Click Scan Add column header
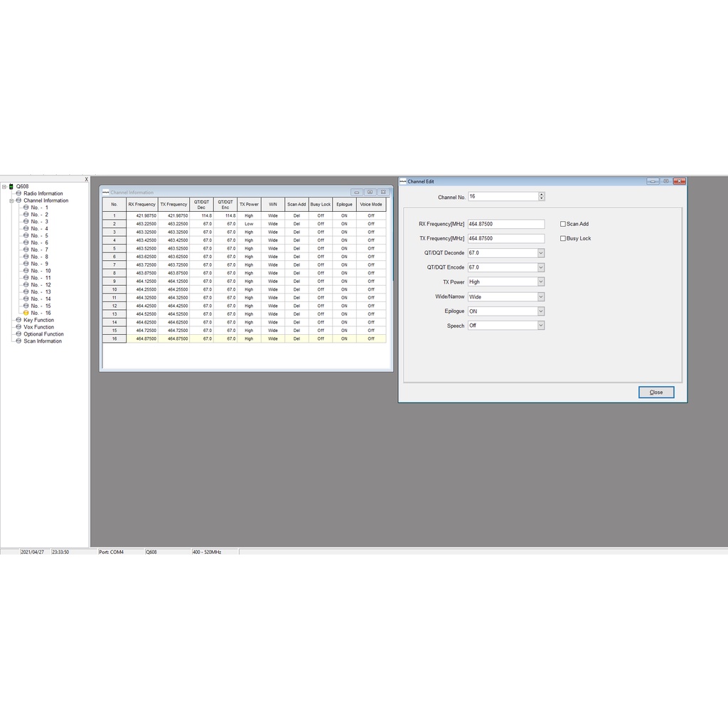 (x=296, y=204)
